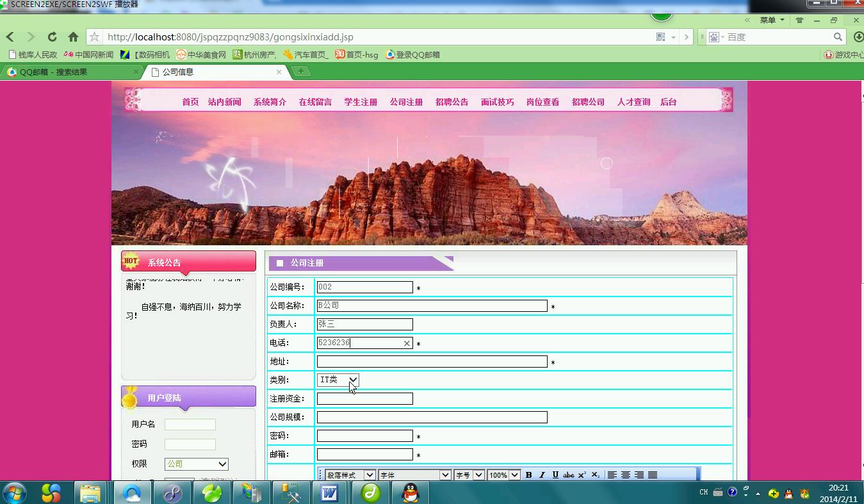This screenshot has width=864, height=504.
Task: Open the 在线留言 navigation link
Action: tap(315, 102)
